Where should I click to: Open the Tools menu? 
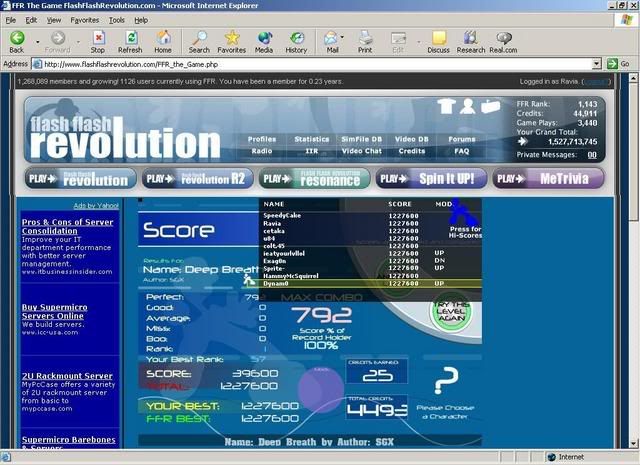(117, 20)
